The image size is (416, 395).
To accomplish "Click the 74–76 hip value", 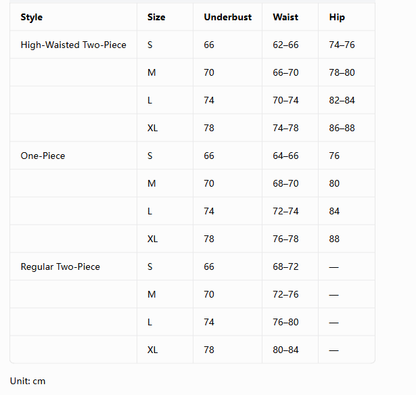I will (342, 45).
